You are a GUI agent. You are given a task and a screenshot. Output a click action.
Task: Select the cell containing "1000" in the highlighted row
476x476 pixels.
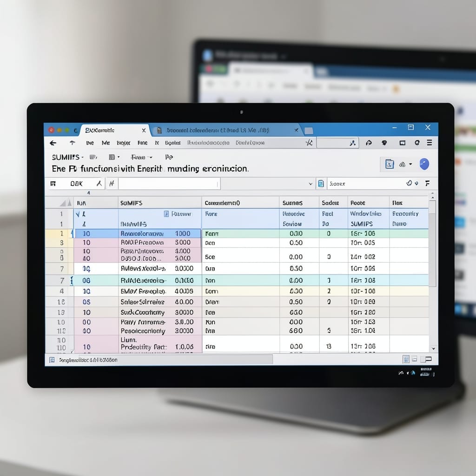click(x=183, y=233)
